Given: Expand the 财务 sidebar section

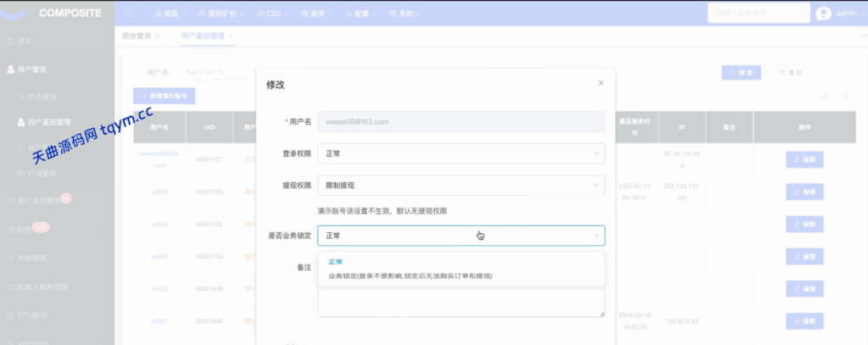Looking at the screenshot, I should click(x=57, y=229).
